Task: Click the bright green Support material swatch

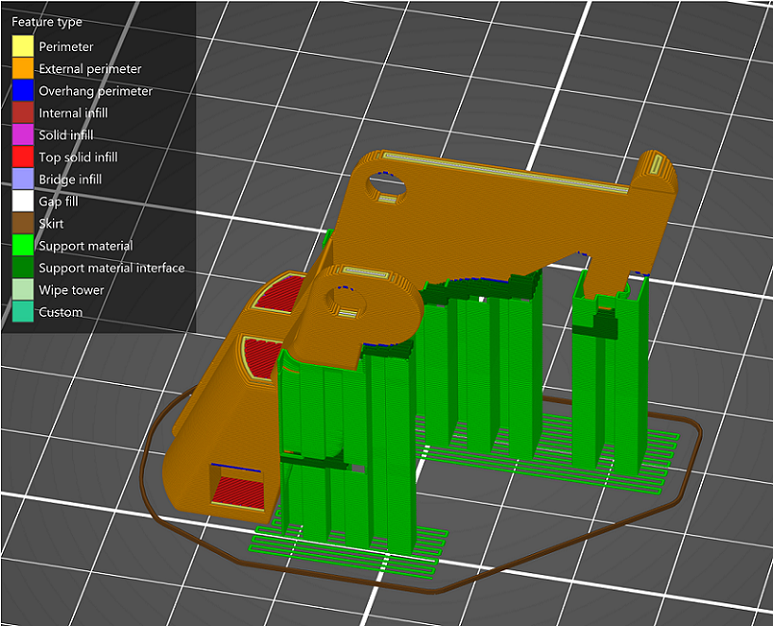Action: coord(23,245)
